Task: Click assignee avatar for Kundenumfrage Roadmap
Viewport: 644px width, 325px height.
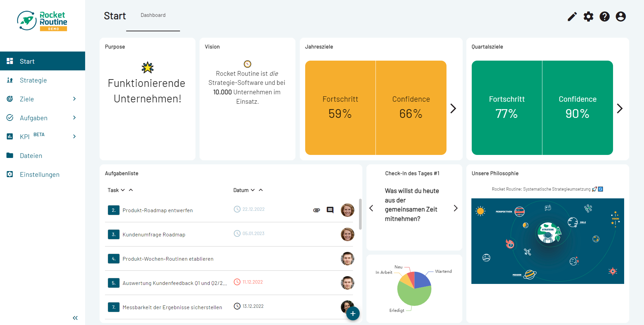Action: pos(347,234)
